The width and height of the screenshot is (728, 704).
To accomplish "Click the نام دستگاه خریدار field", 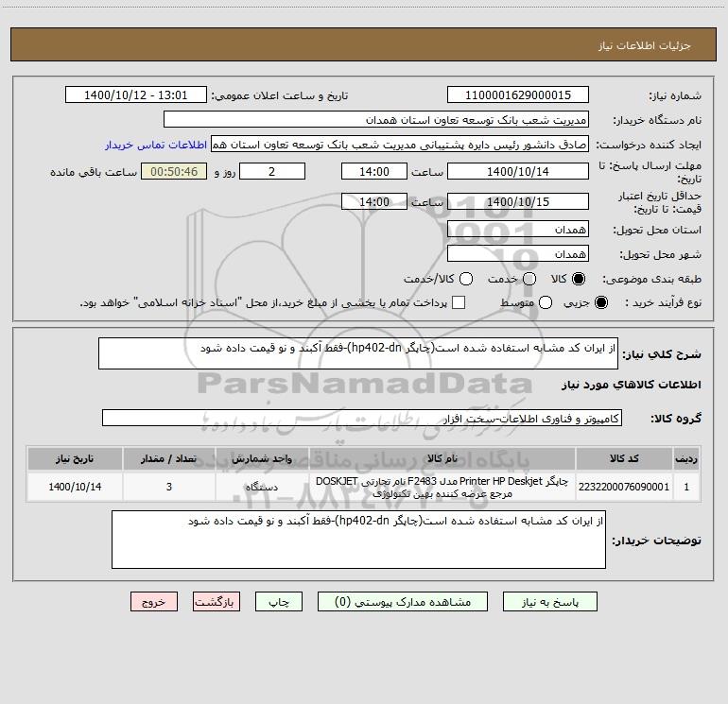I will 376,119.
